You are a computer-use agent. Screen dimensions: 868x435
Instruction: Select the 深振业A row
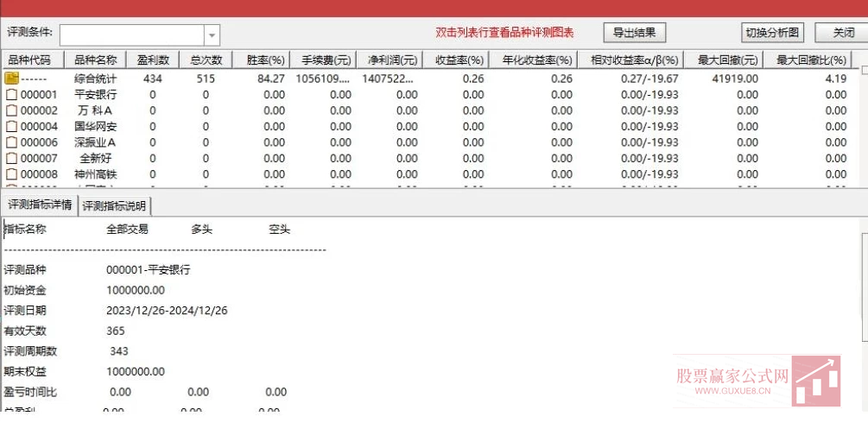click(x=428, y=142)
